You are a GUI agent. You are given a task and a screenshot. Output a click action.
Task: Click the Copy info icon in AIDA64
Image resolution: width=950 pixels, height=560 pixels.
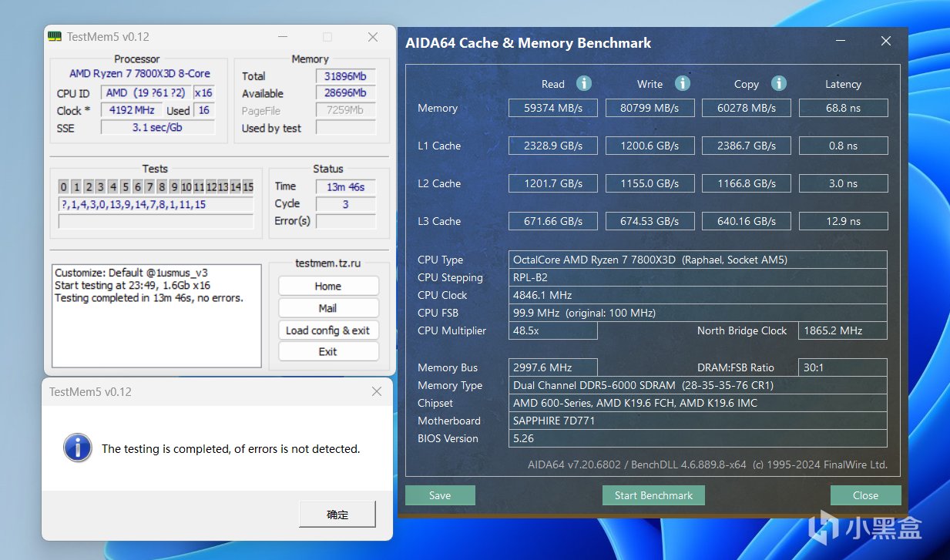(779, 83)
